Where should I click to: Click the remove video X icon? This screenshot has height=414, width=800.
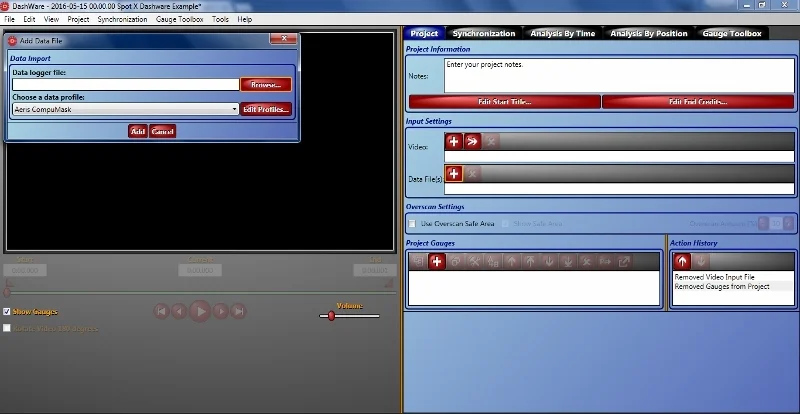tap(491, 141)
